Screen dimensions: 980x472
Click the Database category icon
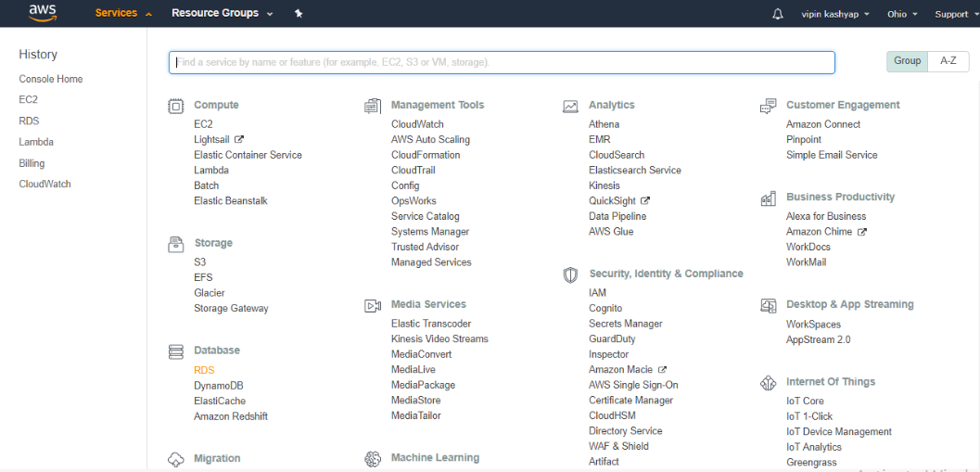[x=175, y=351]
